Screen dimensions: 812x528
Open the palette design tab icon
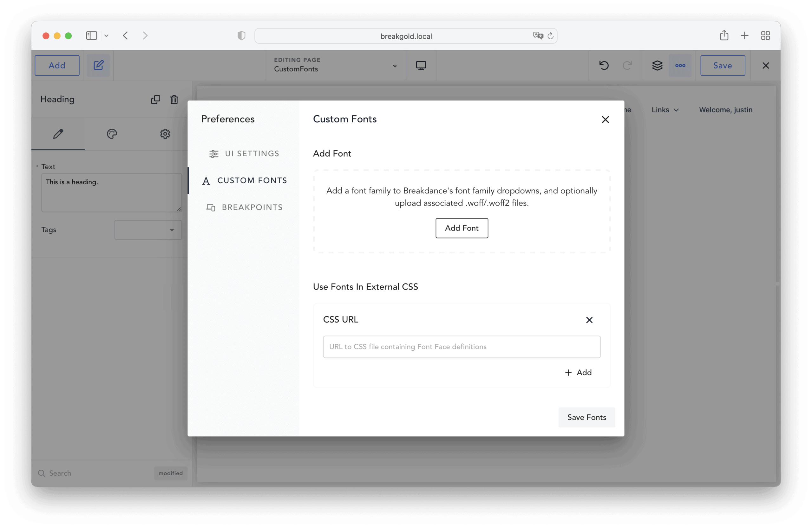[112, 134]
